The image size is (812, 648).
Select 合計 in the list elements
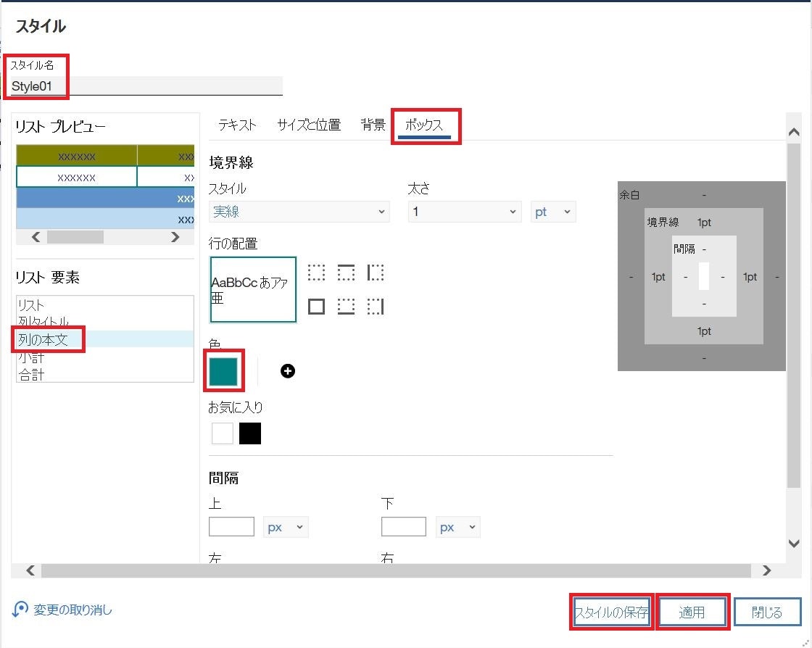click(105, 374)
